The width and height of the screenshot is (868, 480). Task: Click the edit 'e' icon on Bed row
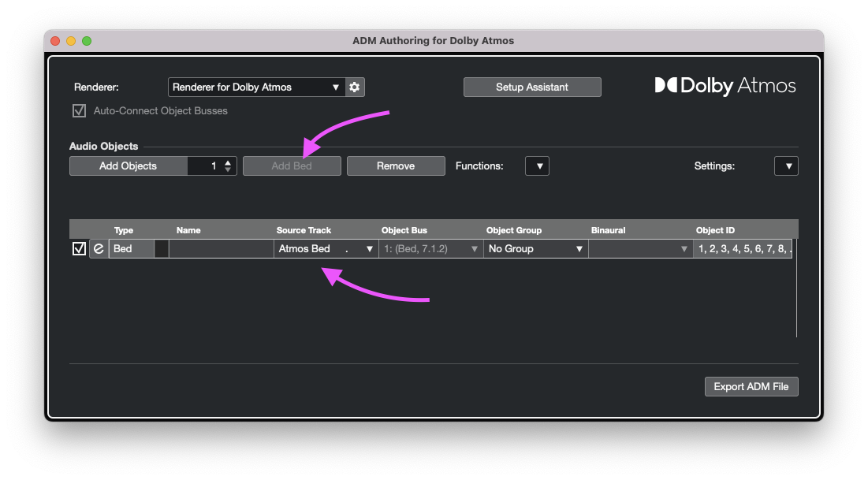(x=99, y=249)
